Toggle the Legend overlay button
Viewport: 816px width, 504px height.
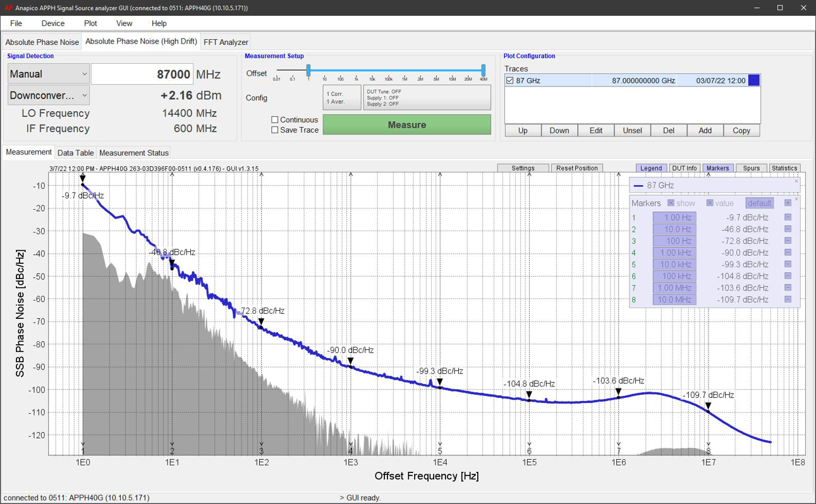pos(650,168)
